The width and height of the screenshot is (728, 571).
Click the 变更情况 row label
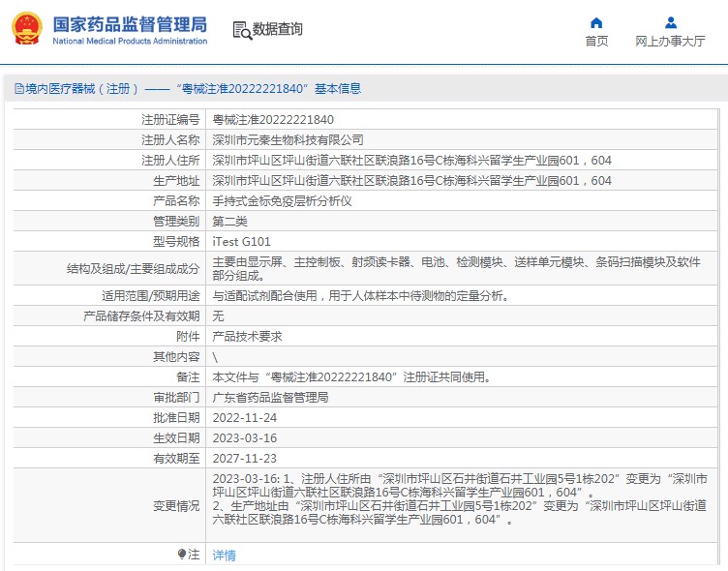176,505
